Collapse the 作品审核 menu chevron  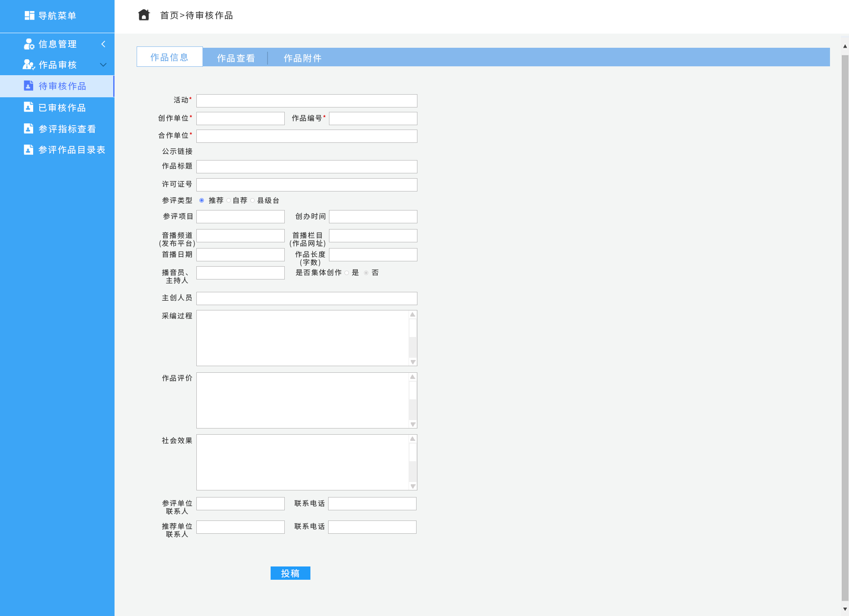pyautogui.click(x=103, y=65)
